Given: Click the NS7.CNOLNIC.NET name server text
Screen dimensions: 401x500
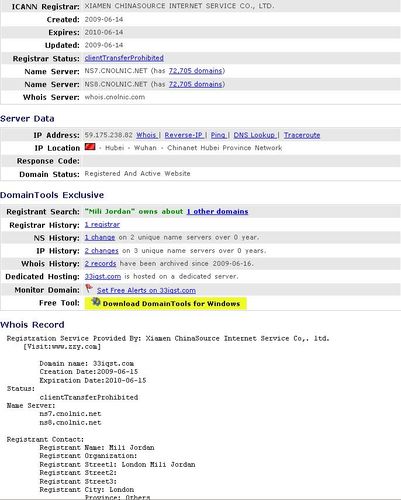Looking at the screenshot, I should point(116,71).
